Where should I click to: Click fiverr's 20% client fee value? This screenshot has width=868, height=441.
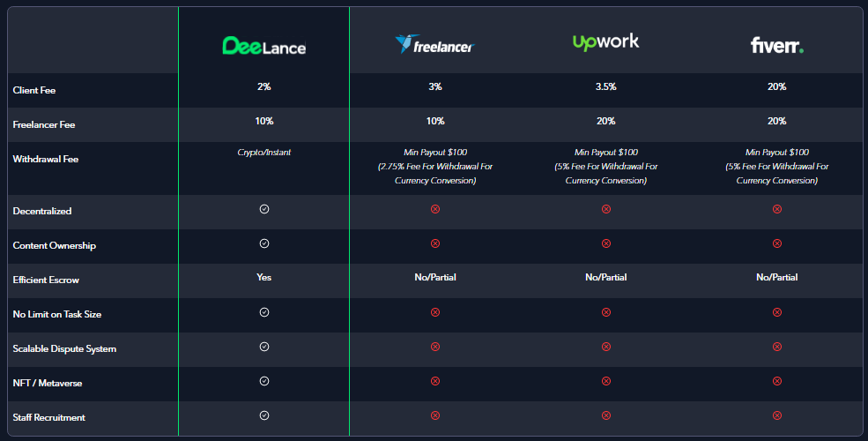(x=776, y=86)
